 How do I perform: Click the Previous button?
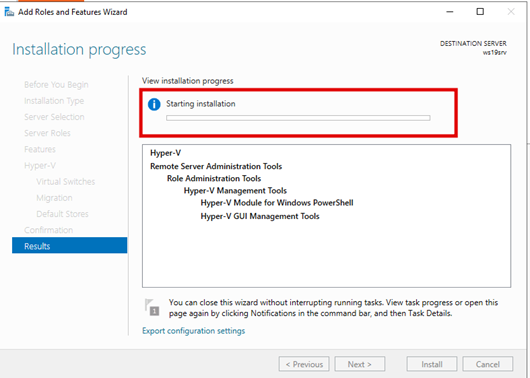(x=304, y=364)
